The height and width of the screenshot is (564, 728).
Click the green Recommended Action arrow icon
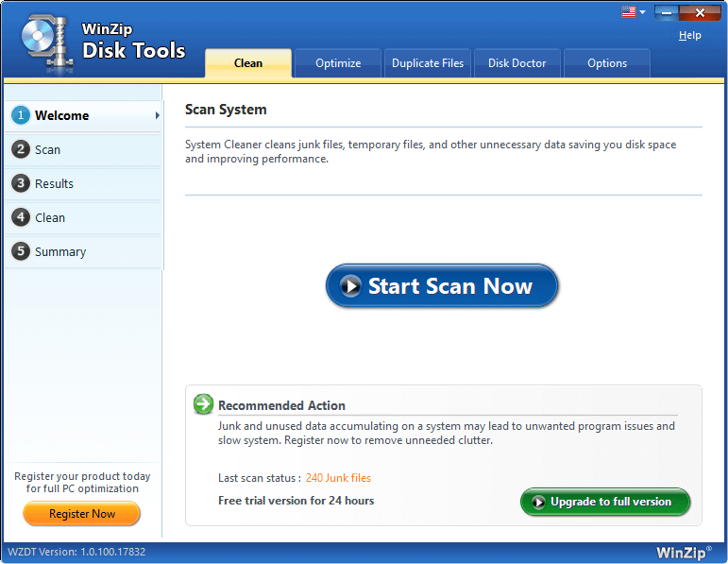coord(203,404)
